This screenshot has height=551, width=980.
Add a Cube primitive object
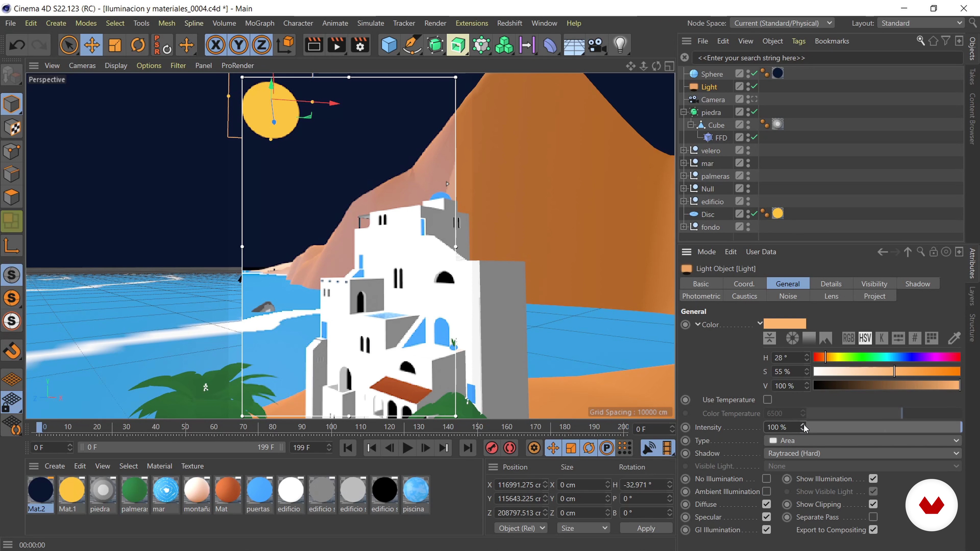coord(389,45)
